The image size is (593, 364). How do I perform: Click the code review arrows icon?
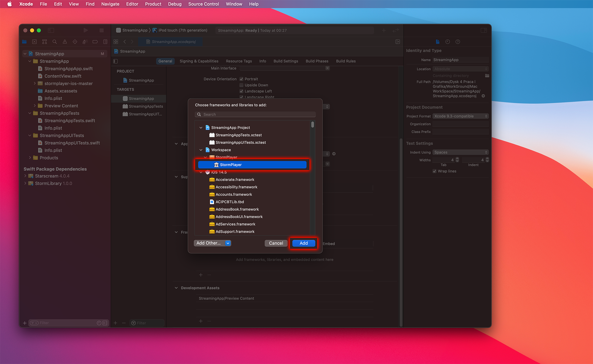396,30
